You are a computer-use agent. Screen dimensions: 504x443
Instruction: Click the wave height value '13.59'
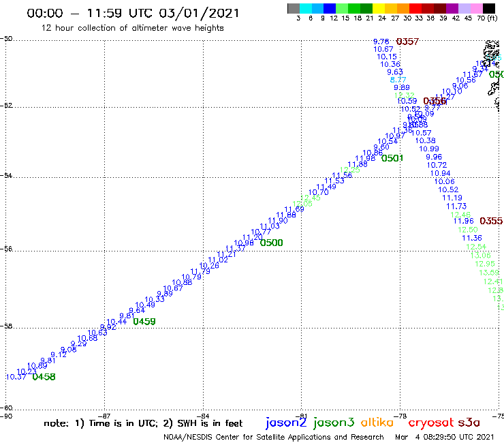coord(489,273)
